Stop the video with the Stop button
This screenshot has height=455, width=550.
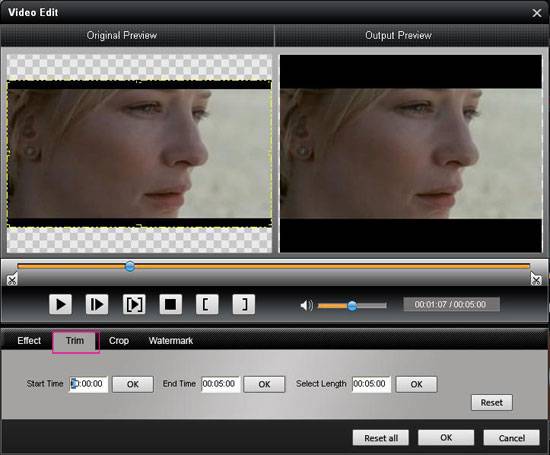tap(170, 304)
